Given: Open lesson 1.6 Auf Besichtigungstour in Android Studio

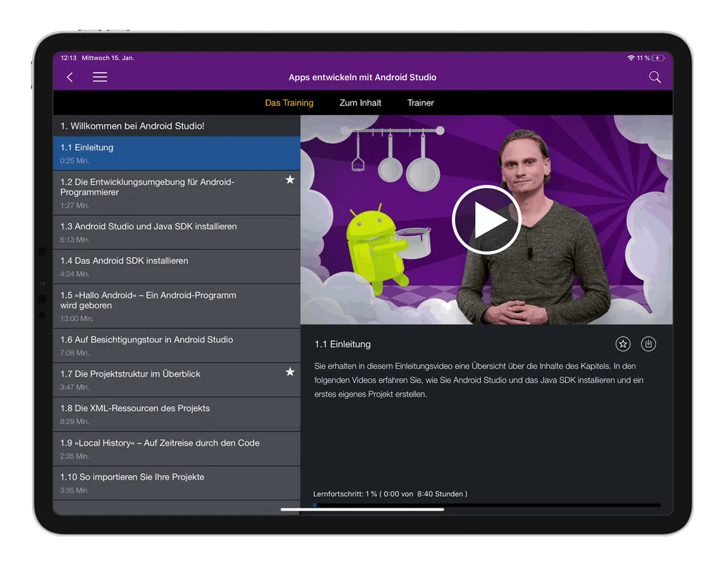Looking at the screenshot, I should [x=177, y=346].
